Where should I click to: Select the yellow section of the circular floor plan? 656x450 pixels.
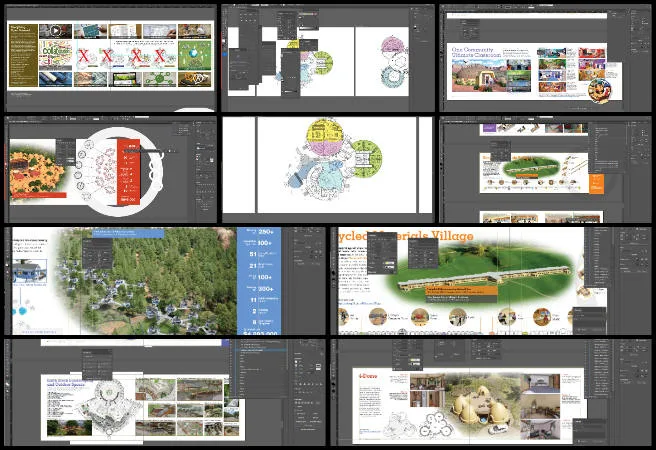[x=326, y=130]
